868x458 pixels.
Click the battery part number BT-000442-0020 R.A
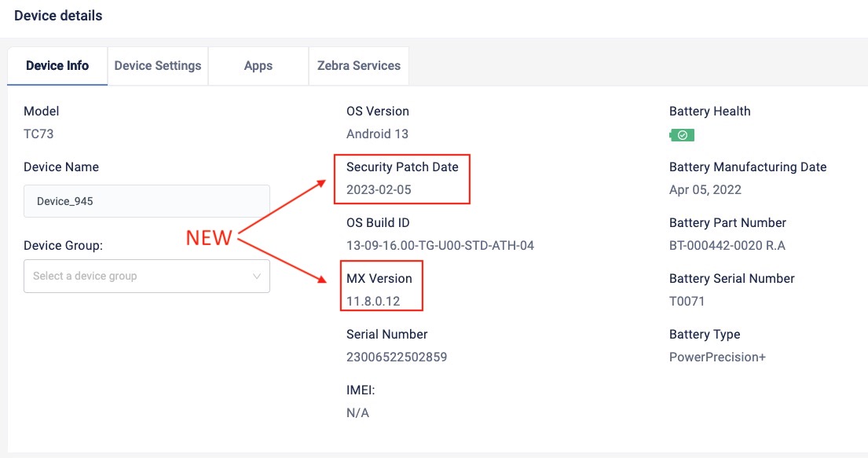(727, 245)
